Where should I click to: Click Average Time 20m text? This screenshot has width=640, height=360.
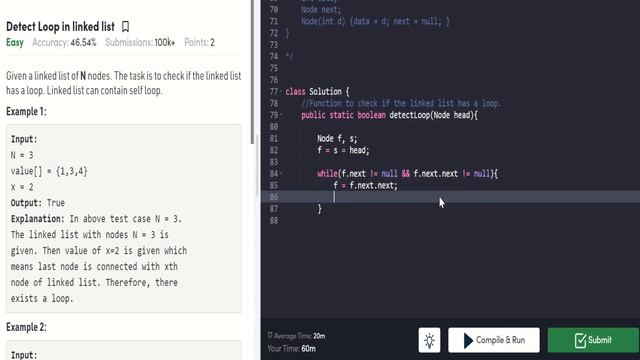(296, 336)
